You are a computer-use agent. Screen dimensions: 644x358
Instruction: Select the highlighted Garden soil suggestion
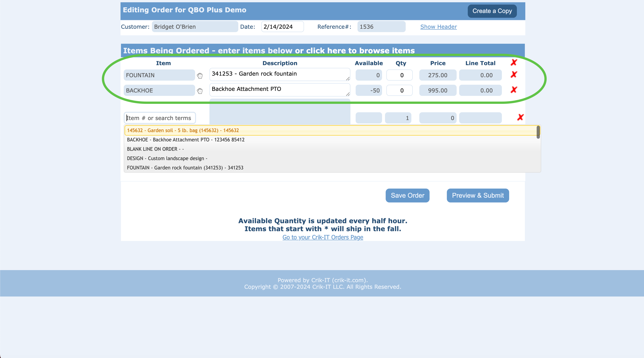click(x=183, y=130)
